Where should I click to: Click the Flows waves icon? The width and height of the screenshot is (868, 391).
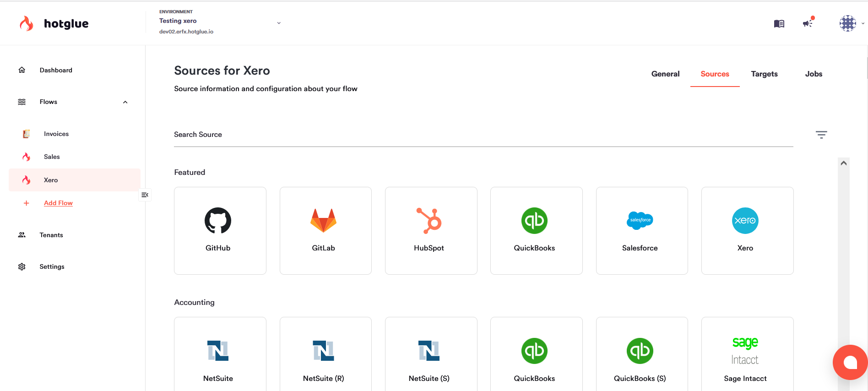(x=22, y=102)
